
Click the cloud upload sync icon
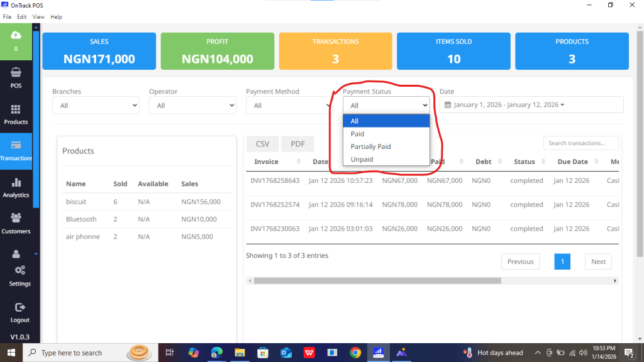[x=16, y=35]
